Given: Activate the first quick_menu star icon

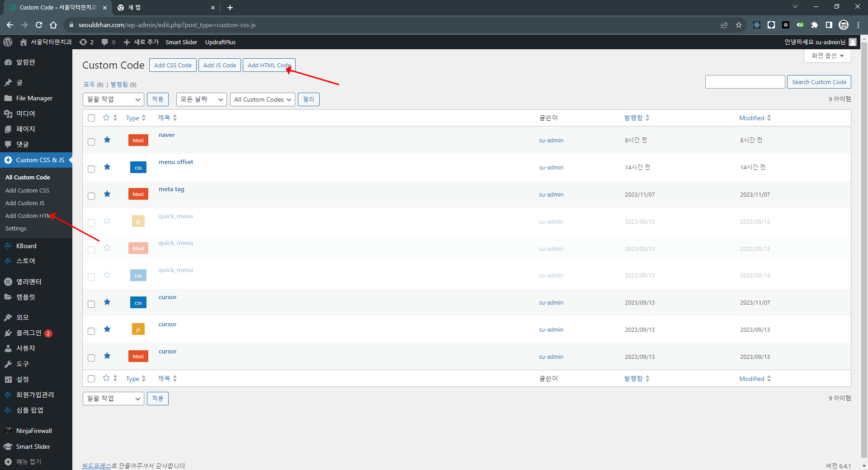Looking at the screenshot, I should (x=107, y=221).
